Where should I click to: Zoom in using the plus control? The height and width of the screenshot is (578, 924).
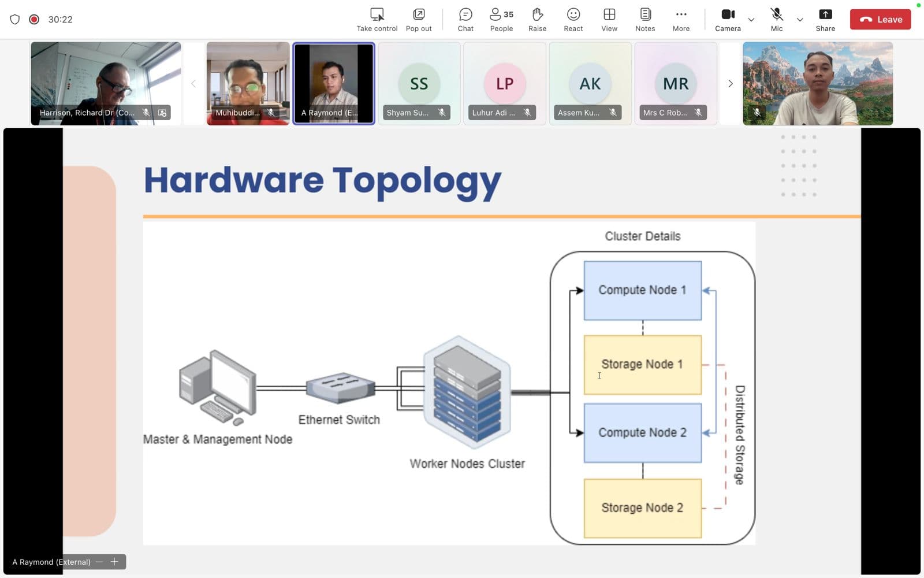pos(114,561)
